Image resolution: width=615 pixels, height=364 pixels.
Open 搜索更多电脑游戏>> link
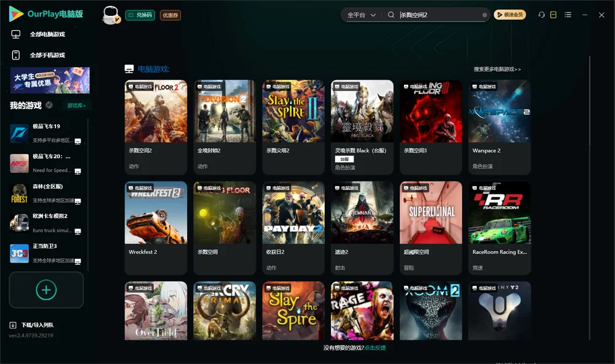click(x=497, y=69)
